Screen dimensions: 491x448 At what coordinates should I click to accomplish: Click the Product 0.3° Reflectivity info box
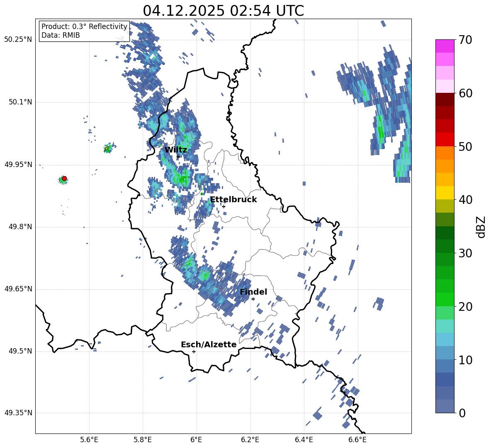(84, 31)
